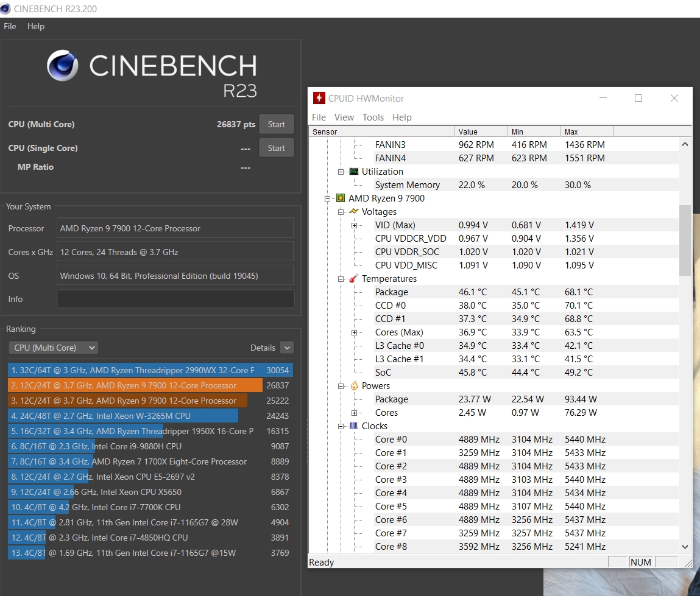Click the Powers flame icon

click(x=353, y=386)
